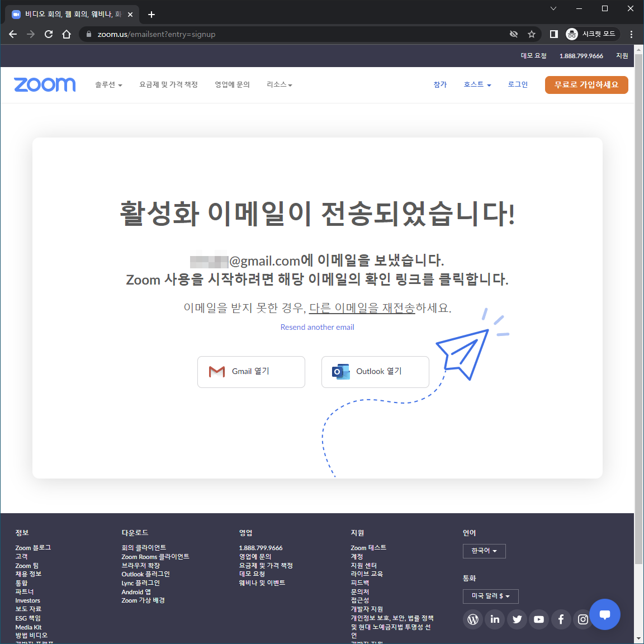Bookmark this page with the star icon
The height and width of the screenshot is (644, 644).
coord(532,34)
